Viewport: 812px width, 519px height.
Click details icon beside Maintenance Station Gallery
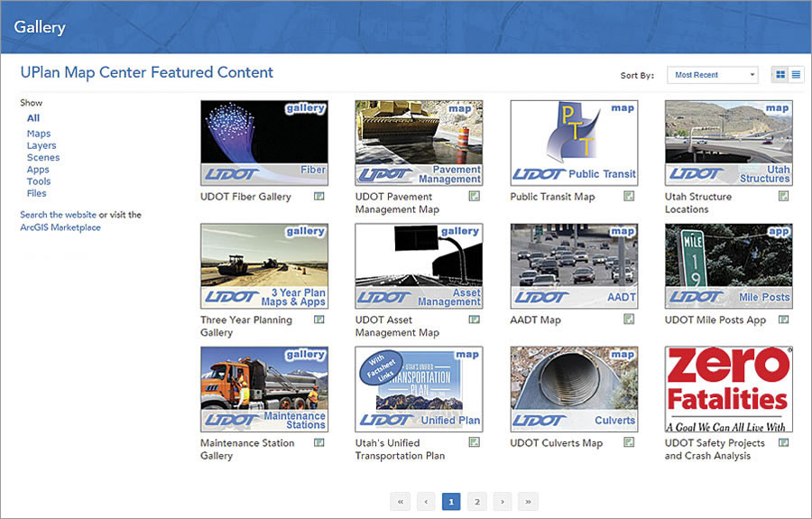point(319,443)
